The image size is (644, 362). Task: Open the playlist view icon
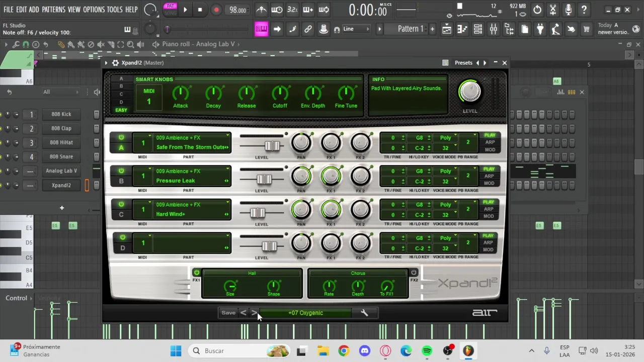pos(447,29)
